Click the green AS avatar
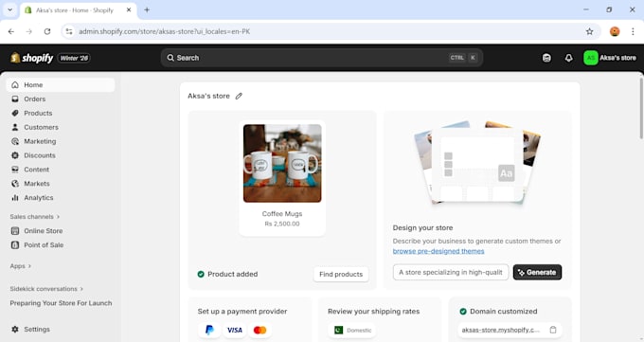644x342 pixels. coord(591,58)
